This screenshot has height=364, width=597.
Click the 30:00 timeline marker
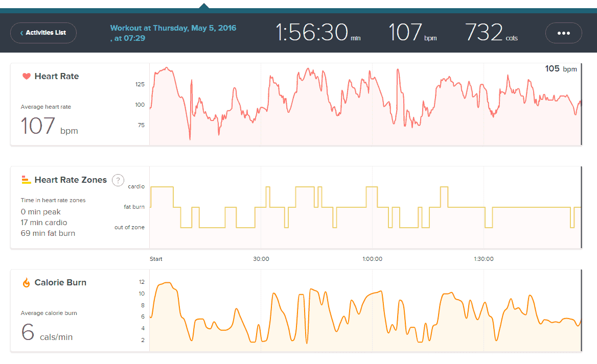pos(261,259)
